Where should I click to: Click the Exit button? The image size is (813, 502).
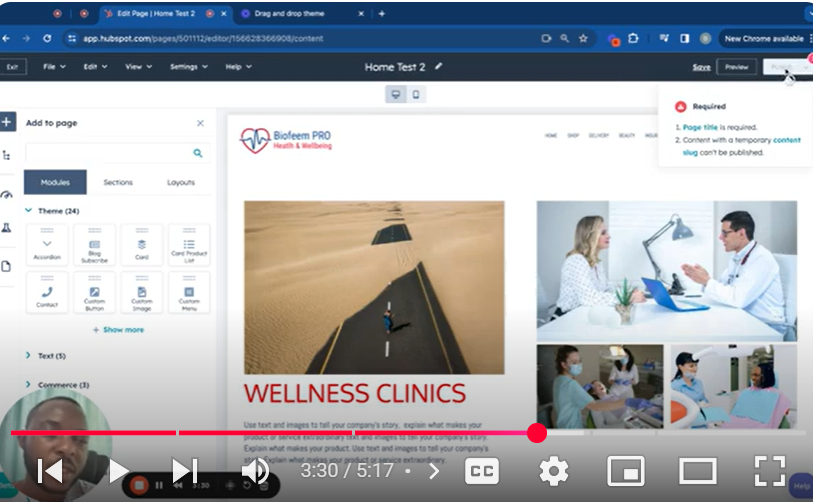tap(12, 66)
